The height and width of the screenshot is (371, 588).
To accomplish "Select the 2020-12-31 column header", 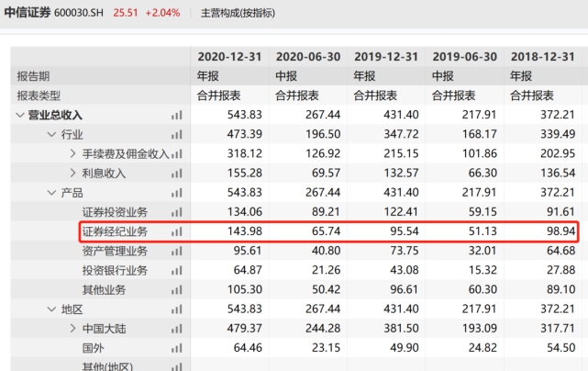I will [229, 57].
